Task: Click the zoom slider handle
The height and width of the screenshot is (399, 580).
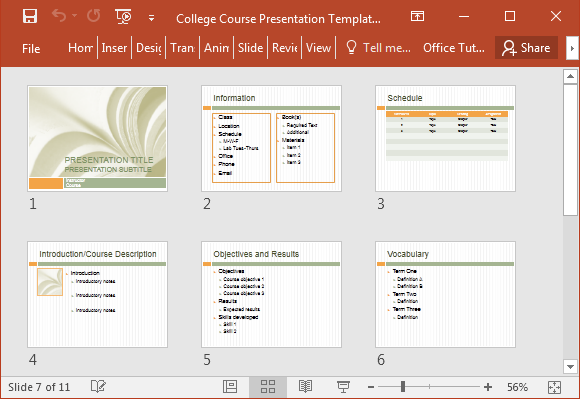Action: click(403, 387)
